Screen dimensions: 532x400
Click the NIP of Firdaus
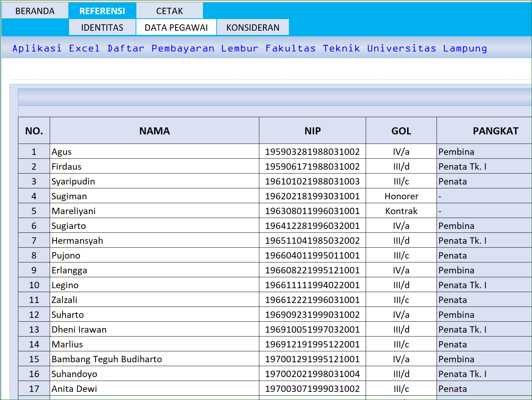click(x=312, y=166)
